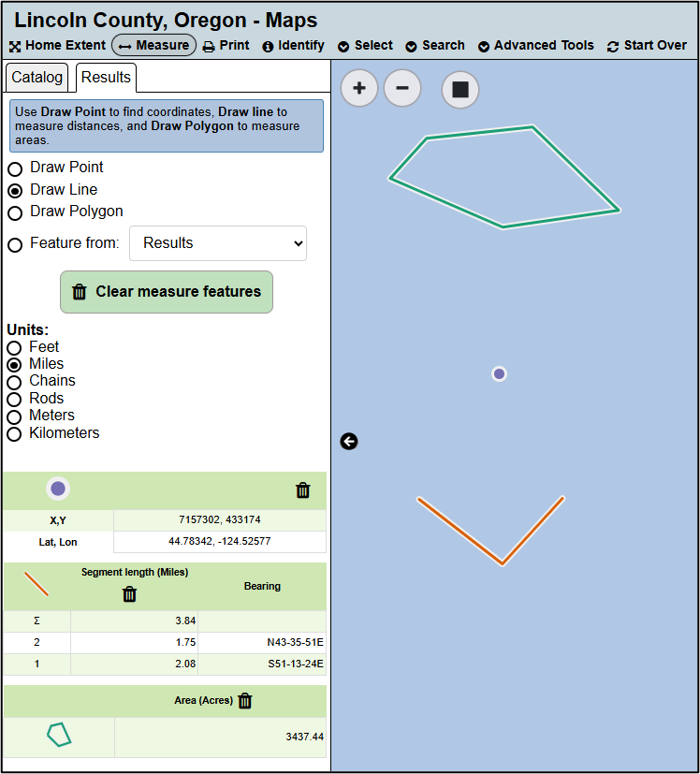The image size is (700, 774).
Task: Click the purple point marker on the map
Action: coord(499,373)
